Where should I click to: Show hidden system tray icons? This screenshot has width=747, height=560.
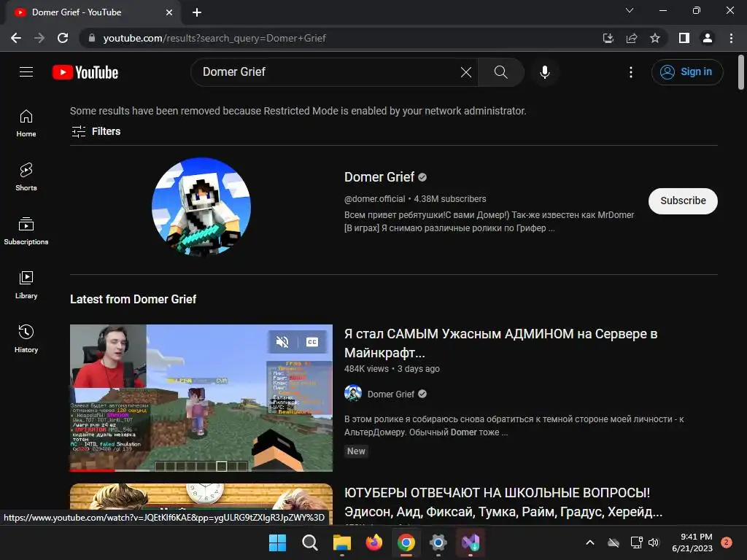tap(589, 542)
